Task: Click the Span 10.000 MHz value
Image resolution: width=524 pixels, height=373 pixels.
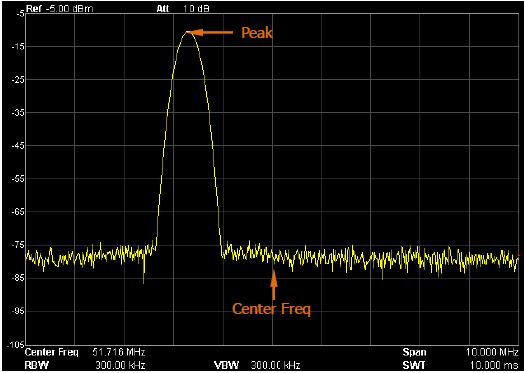Action: [x=493, y=352]
